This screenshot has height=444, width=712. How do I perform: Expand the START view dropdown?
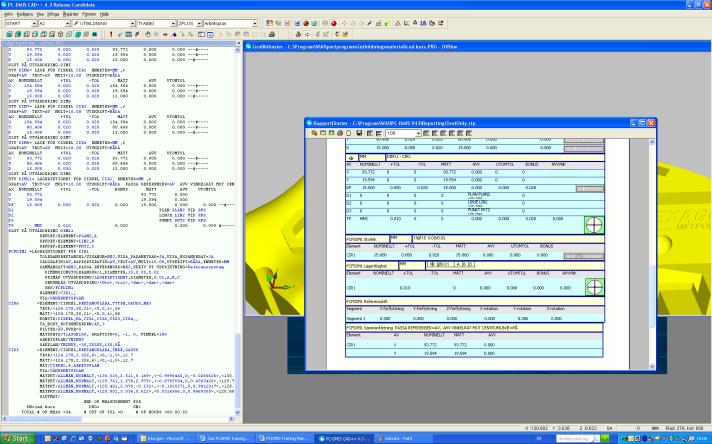(x=34, y=24)
